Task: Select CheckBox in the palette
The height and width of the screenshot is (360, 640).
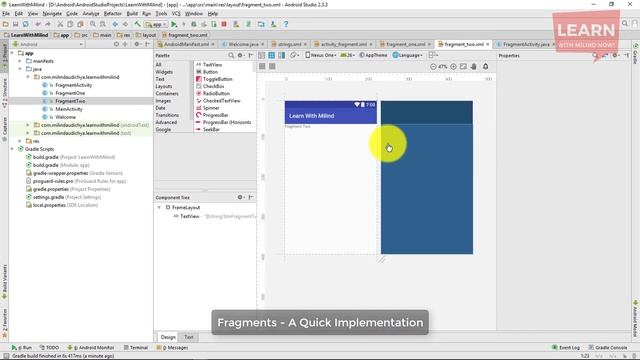Action: 213,87
